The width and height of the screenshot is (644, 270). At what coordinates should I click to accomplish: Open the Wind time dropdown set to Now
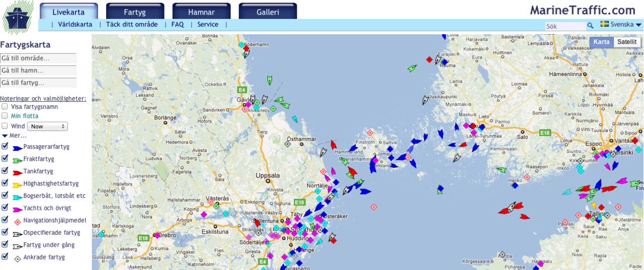tap(47, 126)
